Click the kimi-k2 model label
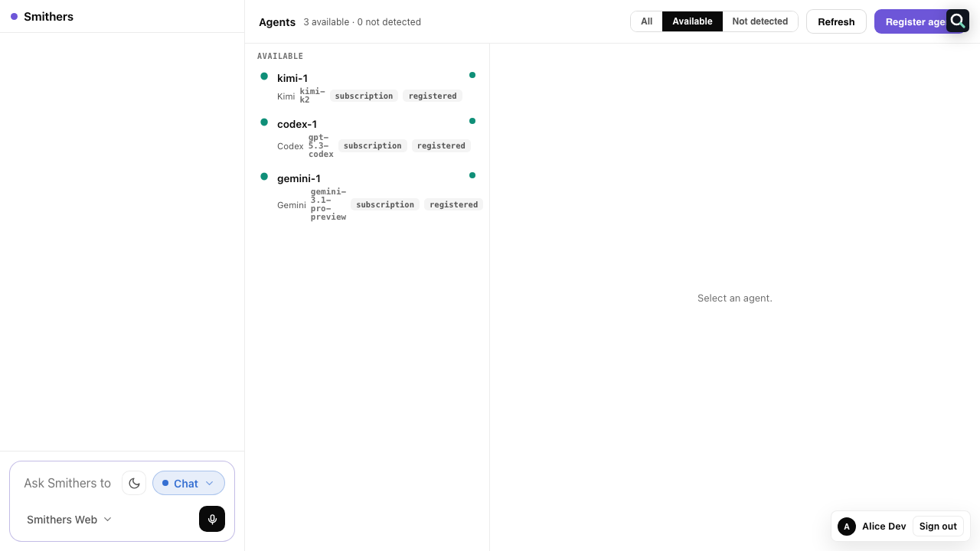The width and height of the screenshot is (980, 551). point(312,96)
